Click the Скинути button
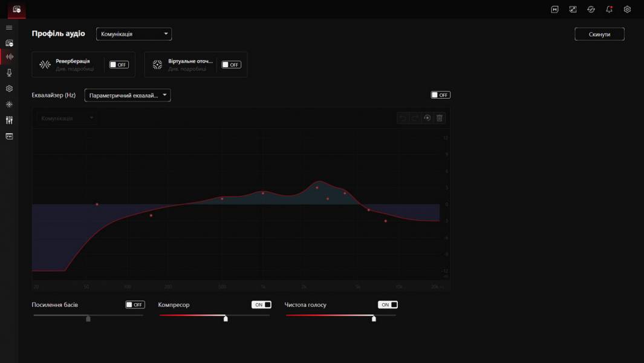 [599, 34]
